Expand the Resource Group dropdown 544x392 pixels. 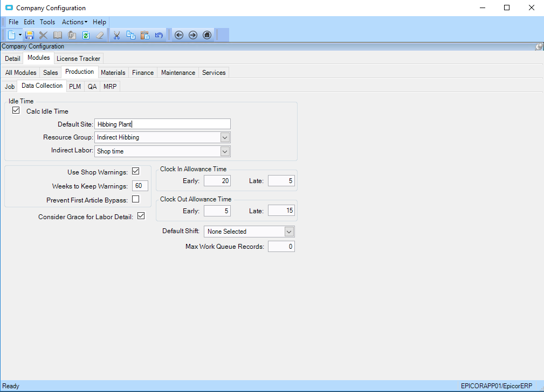225,138
